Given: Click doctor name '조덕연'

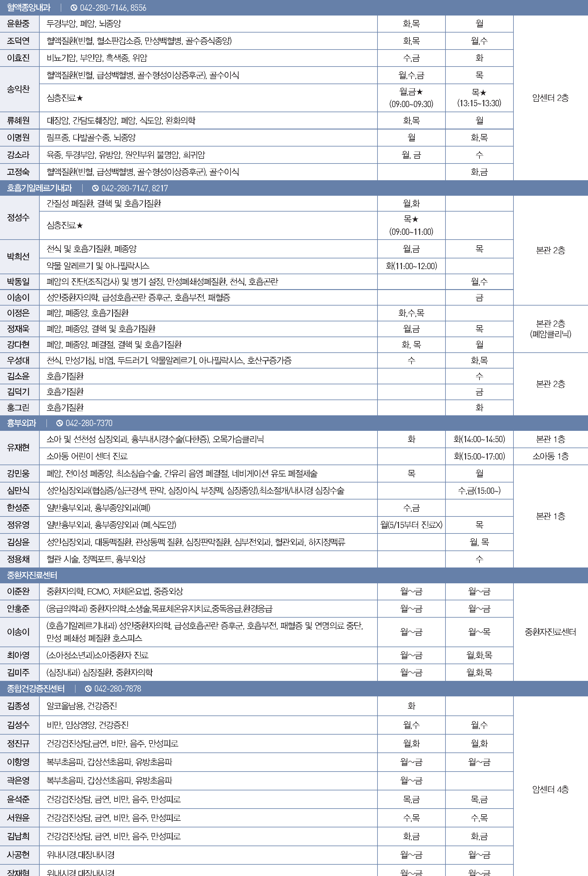Looking at the screenshot, I should [18, 41].
